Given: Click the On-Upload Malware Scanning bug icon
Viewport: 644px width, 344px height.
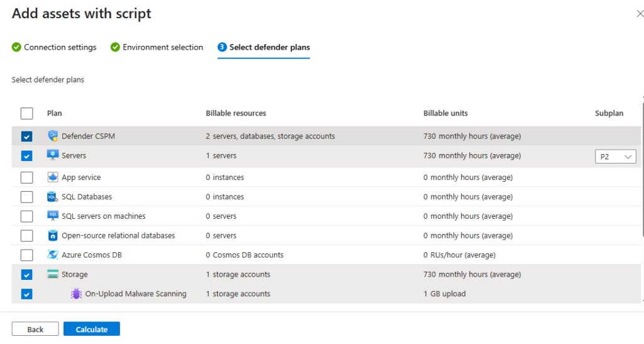Looking at the screenshot, I should pyautogui.click(x=76, y=294).
